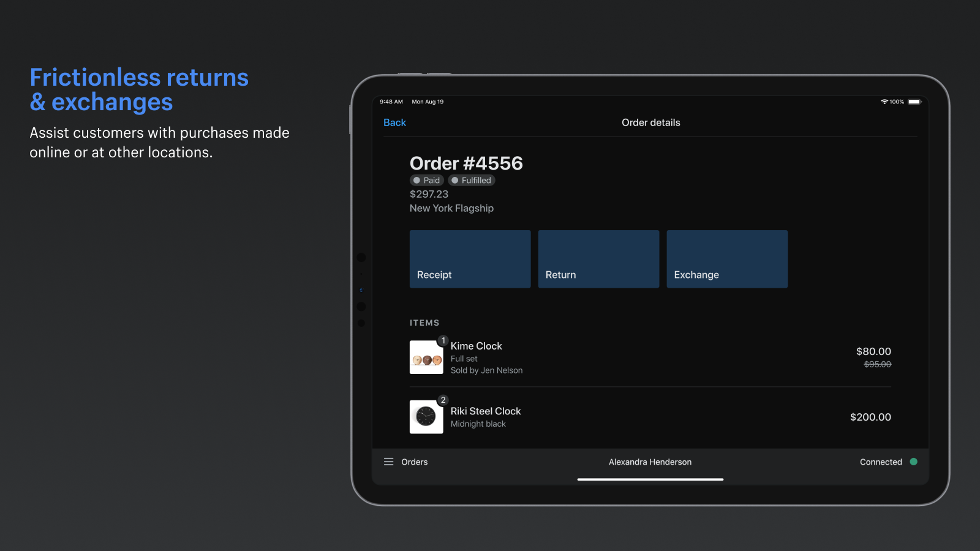
Task: Go back using the Back link
Action: pyautogui.click(x=394, y=122)
